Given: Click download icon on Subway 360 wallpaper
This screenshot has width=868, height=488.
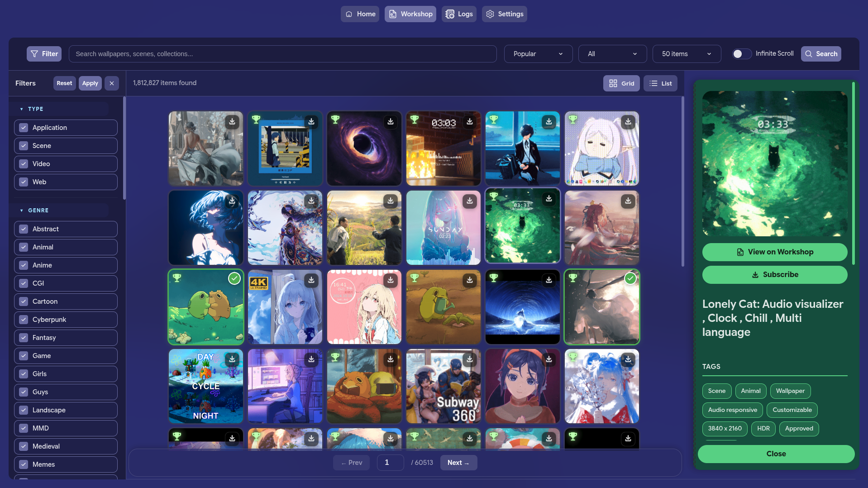Looking at the screenshot, I should (470, 359).
